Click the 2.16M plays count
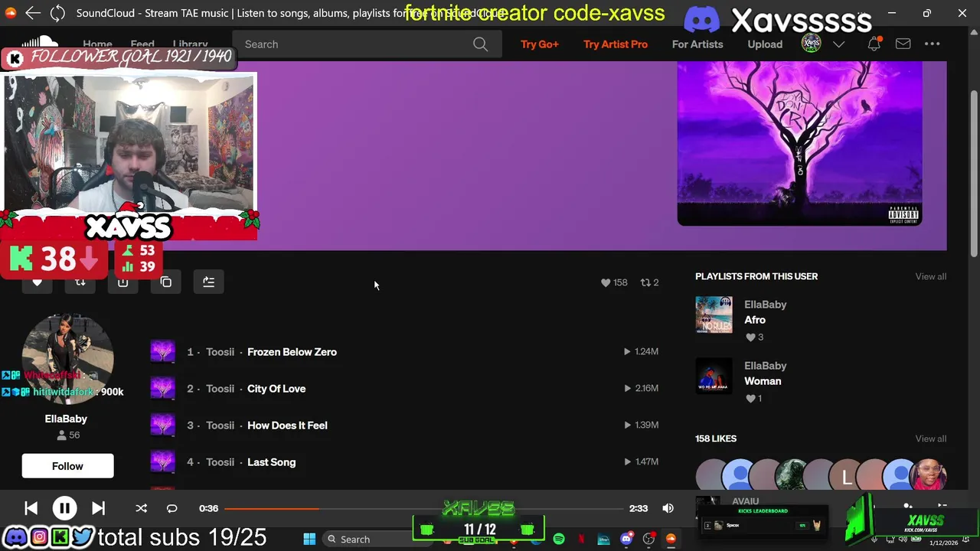The width and height of the screenshot is (980, 551). (642, 389)
